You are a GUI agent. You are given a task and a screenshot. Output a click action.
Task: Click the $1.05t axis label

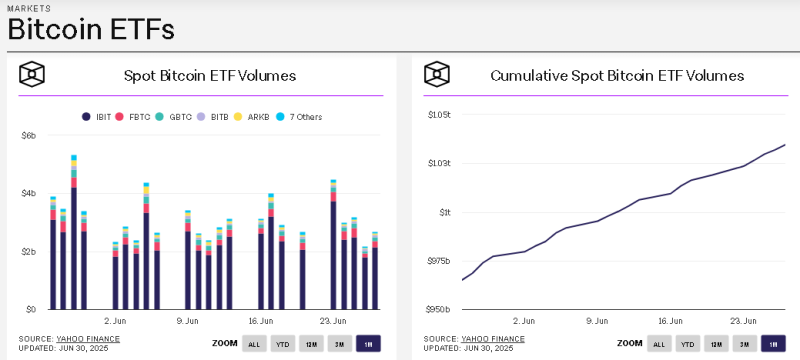point(439,115)
